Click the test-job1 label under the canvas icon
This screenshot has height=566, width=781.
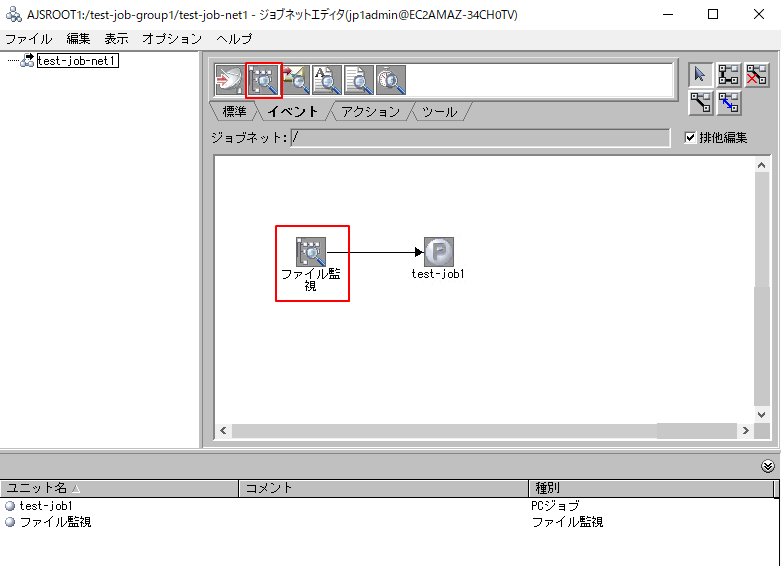tap(438, 274)
